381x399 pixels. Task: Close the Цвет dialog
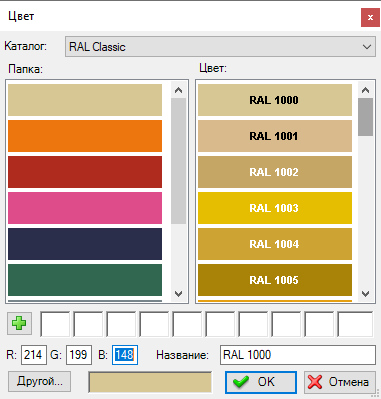tap(370, 18)
